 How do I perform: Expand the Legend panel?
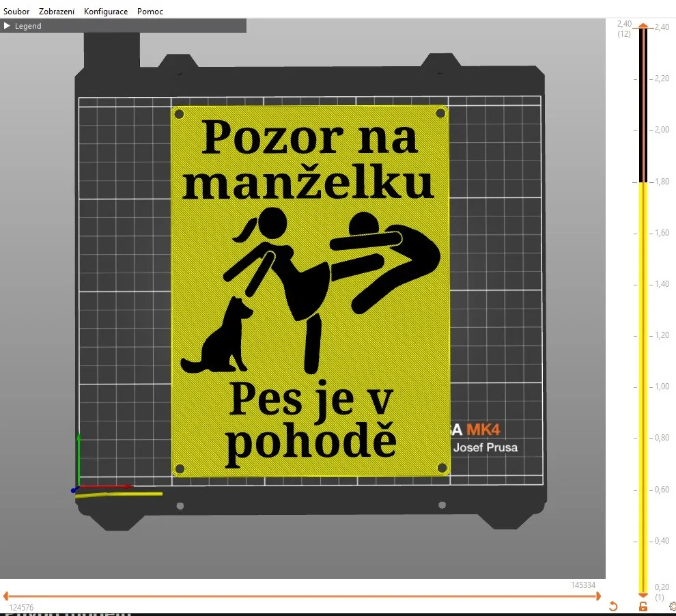tap(27, 25)
